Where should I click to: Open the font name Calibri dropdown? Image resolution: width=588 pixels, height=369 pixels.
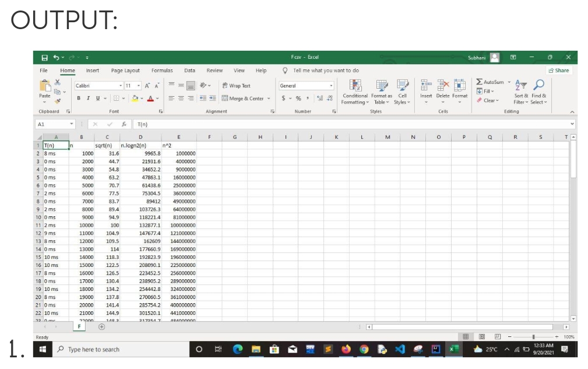122,86
